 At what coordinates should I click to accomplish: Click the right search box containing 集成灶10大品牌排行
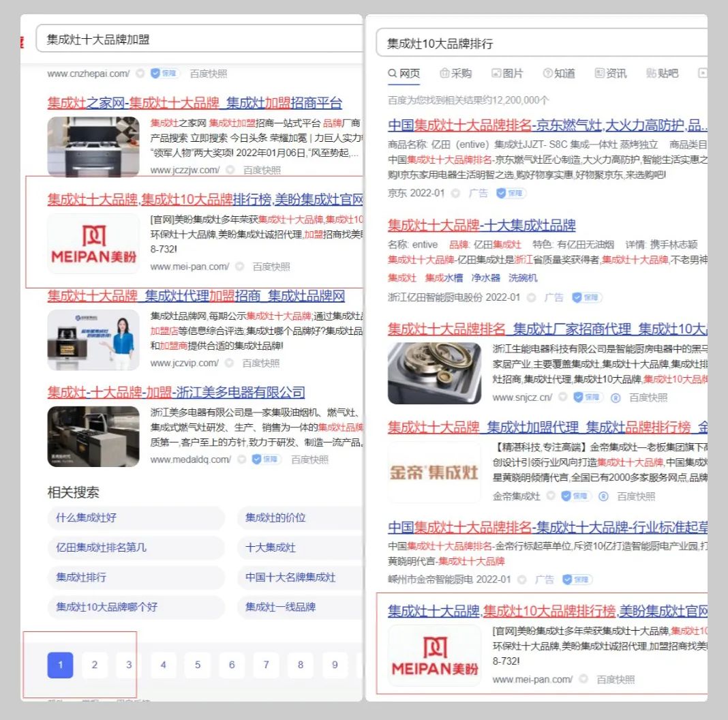542,43
